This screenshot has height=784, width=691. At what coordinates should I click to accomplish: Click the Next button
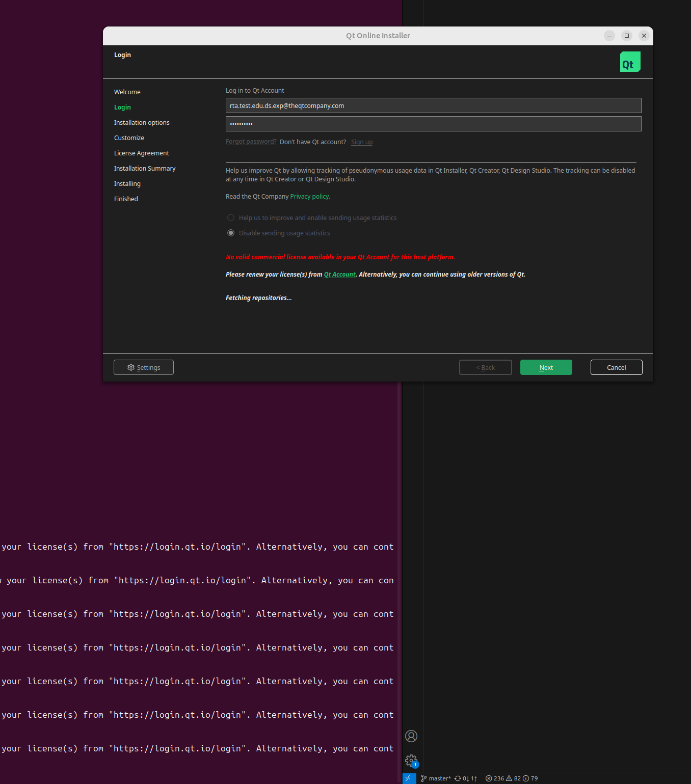[546, 367]
